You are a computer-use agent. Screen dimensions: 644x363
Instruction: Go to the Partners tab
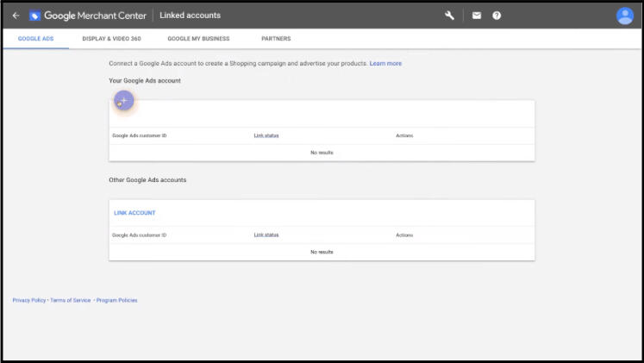coord(276,39)
